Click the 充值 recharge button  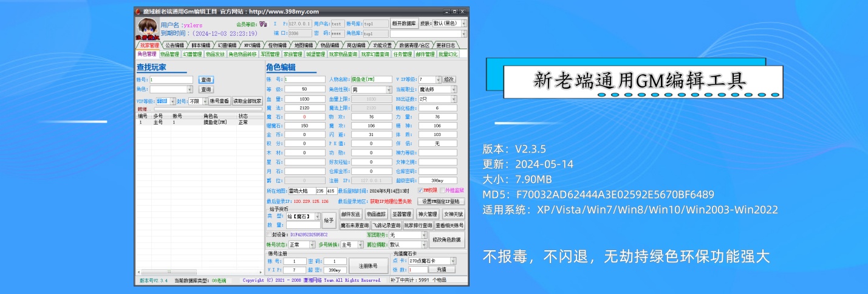pyautogui.click(x=442, y=269)
